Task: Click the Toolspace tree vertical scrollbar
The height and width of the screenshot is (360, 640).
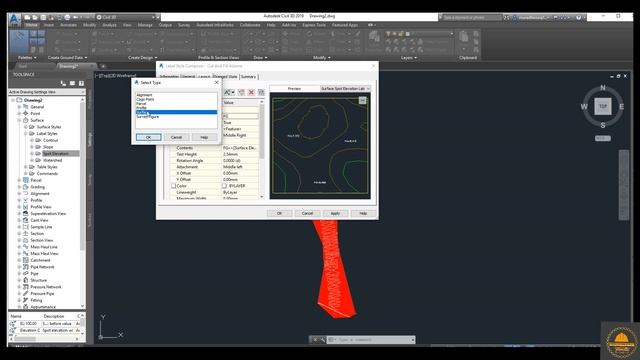Action: tap(83, 203)
